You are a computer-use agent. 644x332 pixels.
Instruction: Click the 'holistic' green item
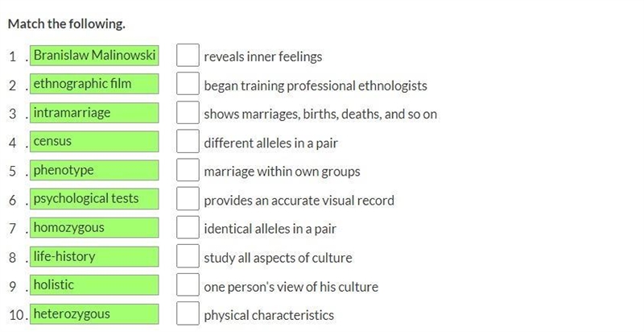[94, 284]
